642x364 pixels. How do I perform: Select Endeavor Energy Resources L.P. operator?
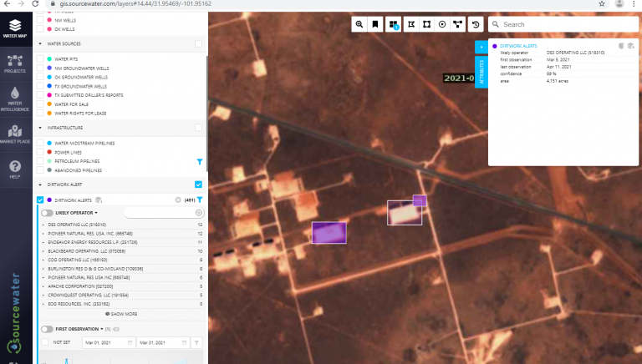coord(93,242)
